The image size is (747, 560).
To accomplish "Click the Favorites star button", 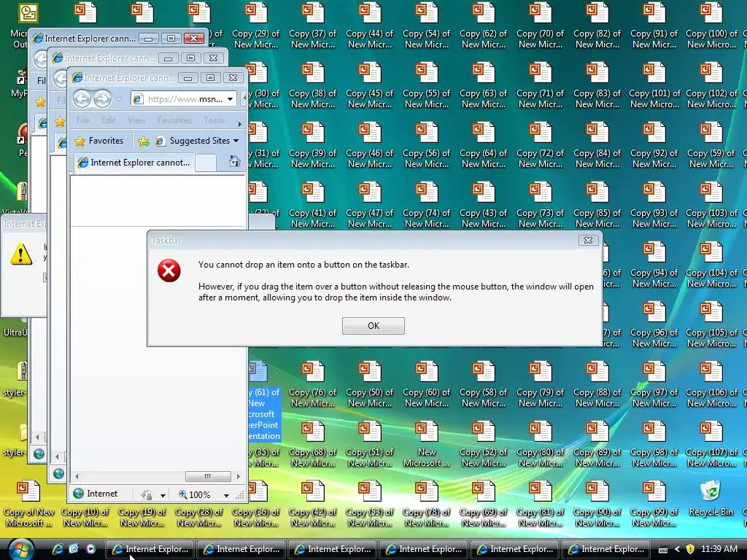I will coord(99,141).
